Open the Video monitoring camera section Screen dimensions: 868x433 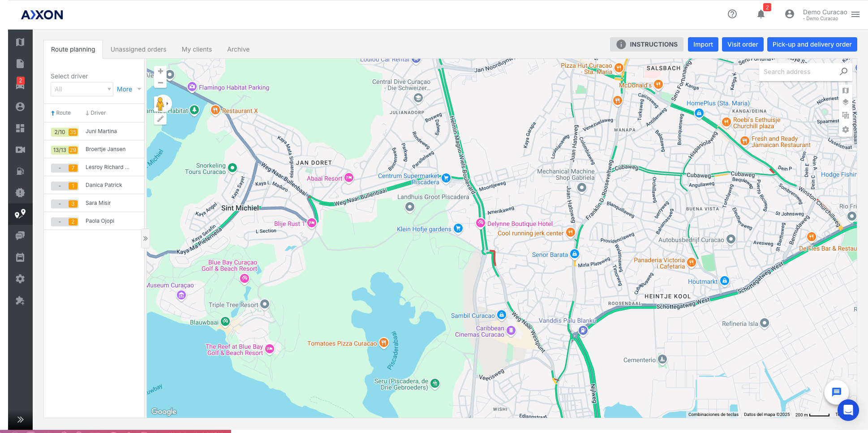point(20,149)
